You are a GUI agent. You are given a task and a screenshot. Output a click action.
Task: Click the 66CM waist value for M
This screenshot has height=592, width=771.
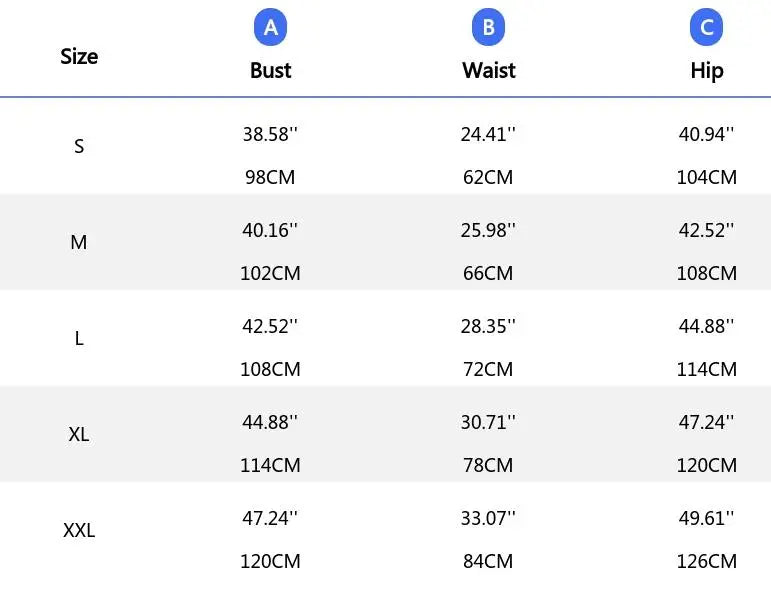point(488,273)
